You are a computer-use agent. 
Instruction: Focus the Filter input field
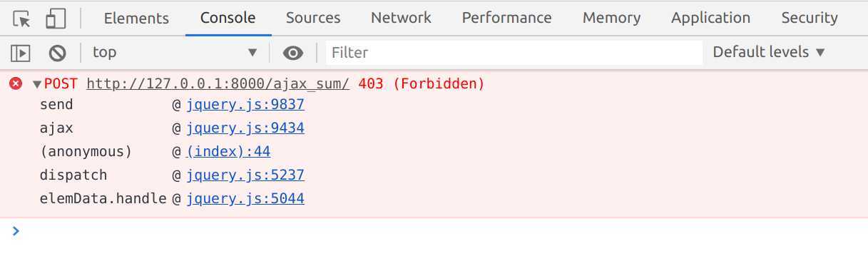tap(514, 52)
